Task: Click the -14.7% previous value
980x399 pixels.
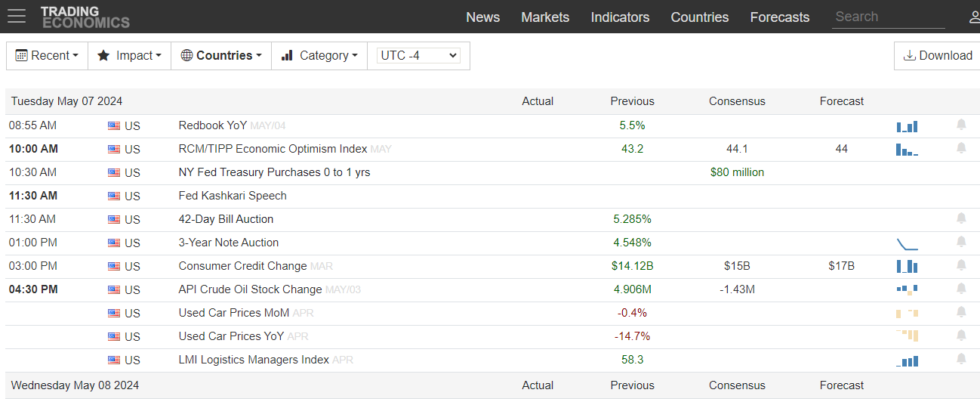Action: [632, 336]
